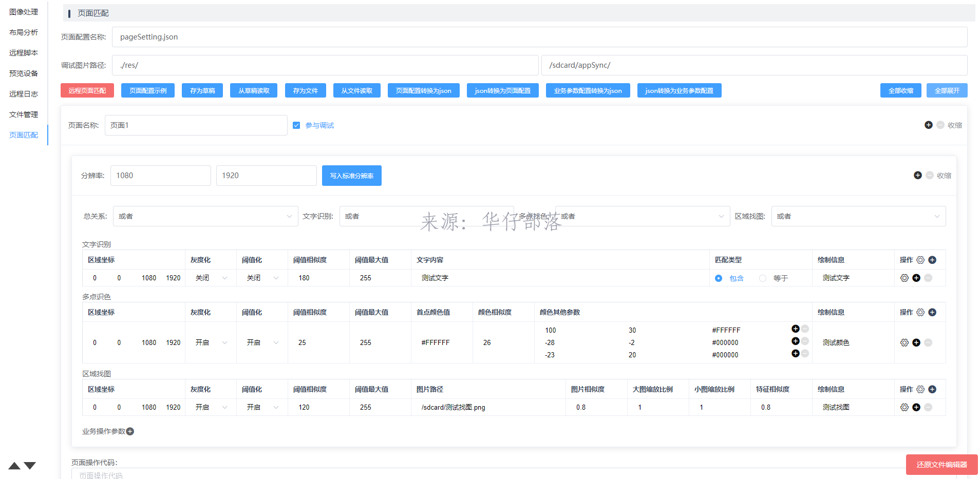This screenshot has height=479, width=980.
Task: Click gear icon in 文字识别 header row
Action: click(x=920, y=260)
